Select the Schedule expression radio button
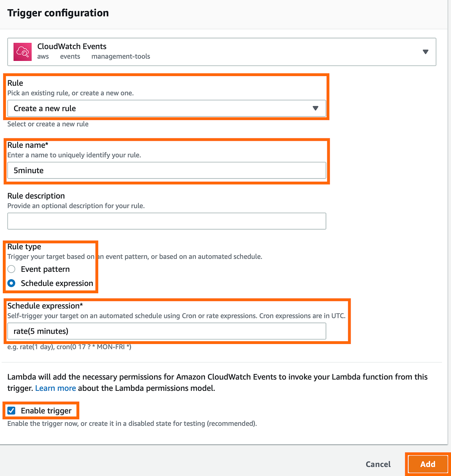Screen dimensions: 451x476 click(x=11, y=283)
